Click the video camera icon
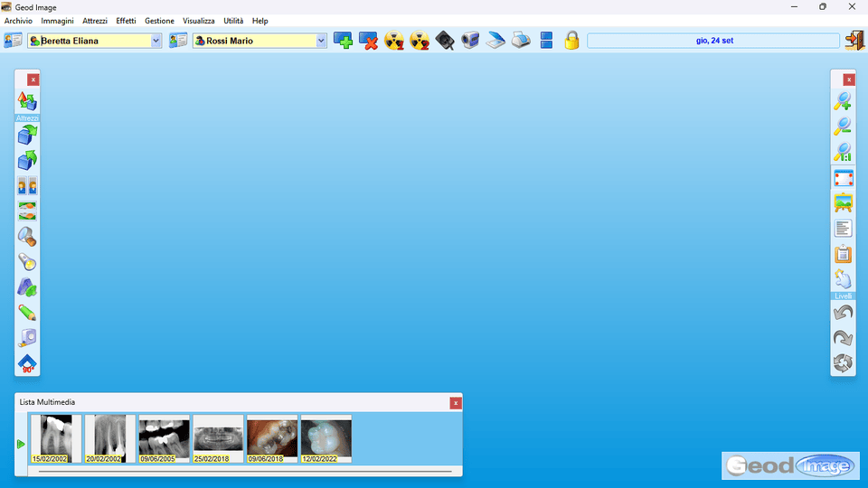This screenshot has height=488, width=868. [x=470, y=41]
